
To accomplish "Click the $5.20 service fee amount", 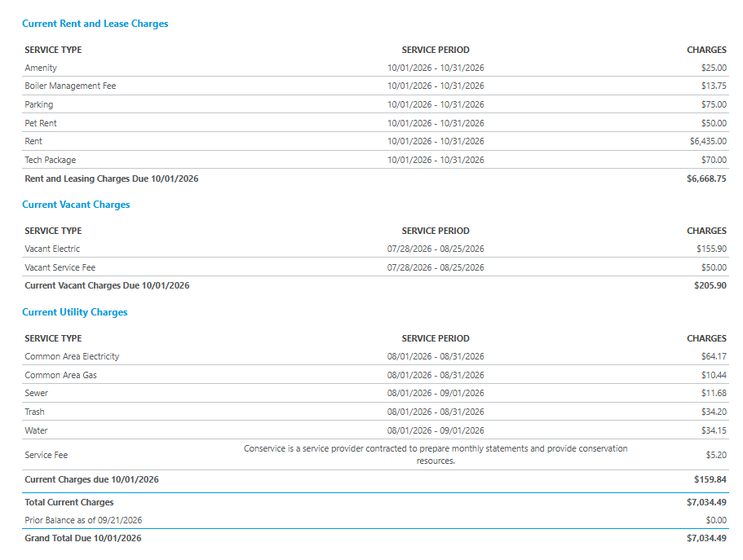I will (716, 455).
